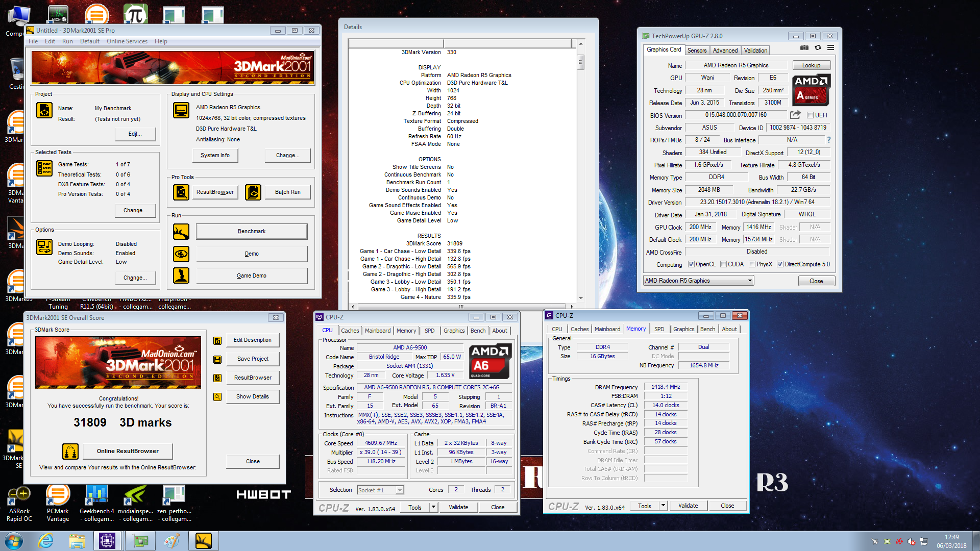
Task: Click the Game Demo joystick icon
Action: click(181, 275)
